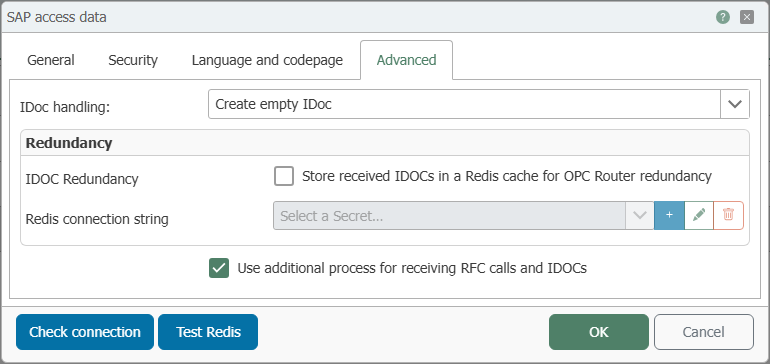
Task: Add a new Redis secret with plus button
Action: pos(669,215)
